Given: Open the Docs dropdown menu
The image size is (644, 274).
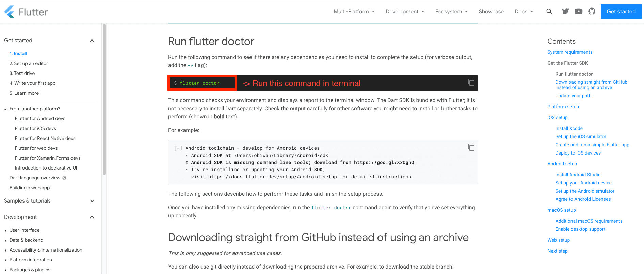Looking at the screenshot, I should coord(524,12).
